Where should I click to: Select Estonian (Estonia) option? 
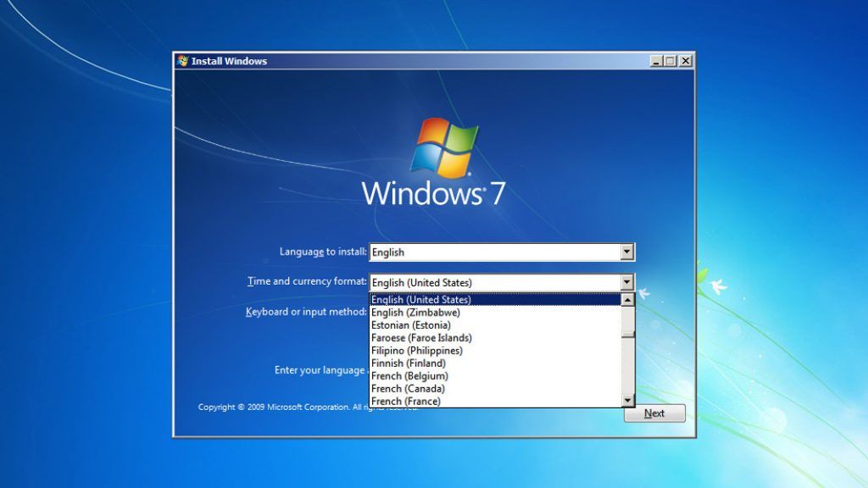pos(411,325)
